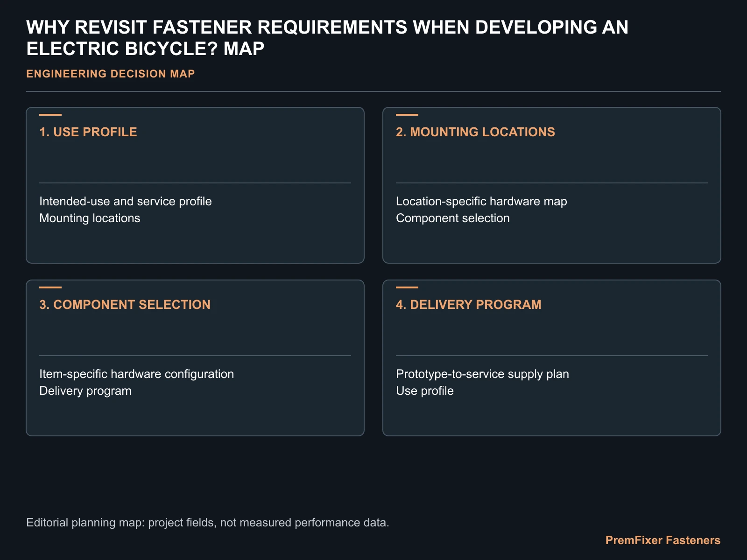The height and width of the screenshot is (560, 747).
Task: Click 'Component selection' in Mounting Locations card
Action: [x=453, y=218]
